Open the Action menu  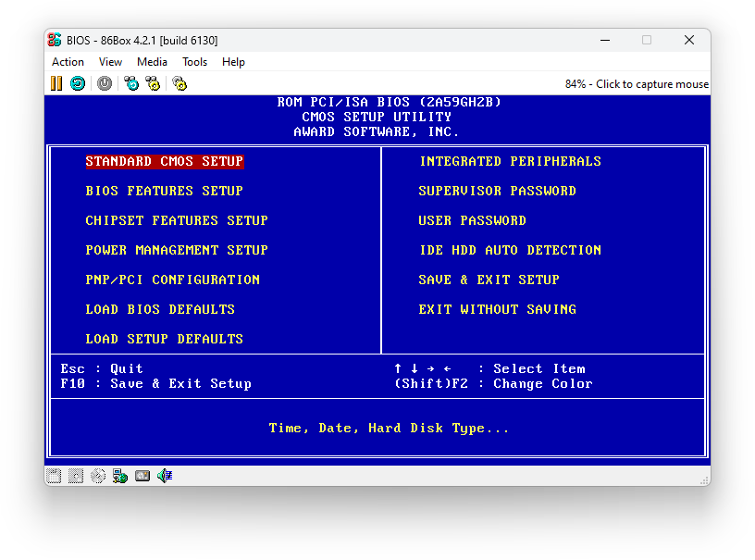pos(68,62)
